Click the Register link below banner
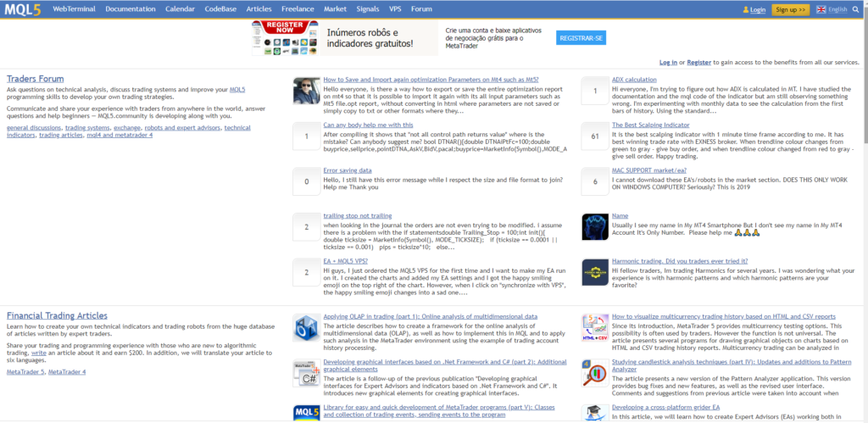This screenshot has width=868, height=423. point(699,63)
